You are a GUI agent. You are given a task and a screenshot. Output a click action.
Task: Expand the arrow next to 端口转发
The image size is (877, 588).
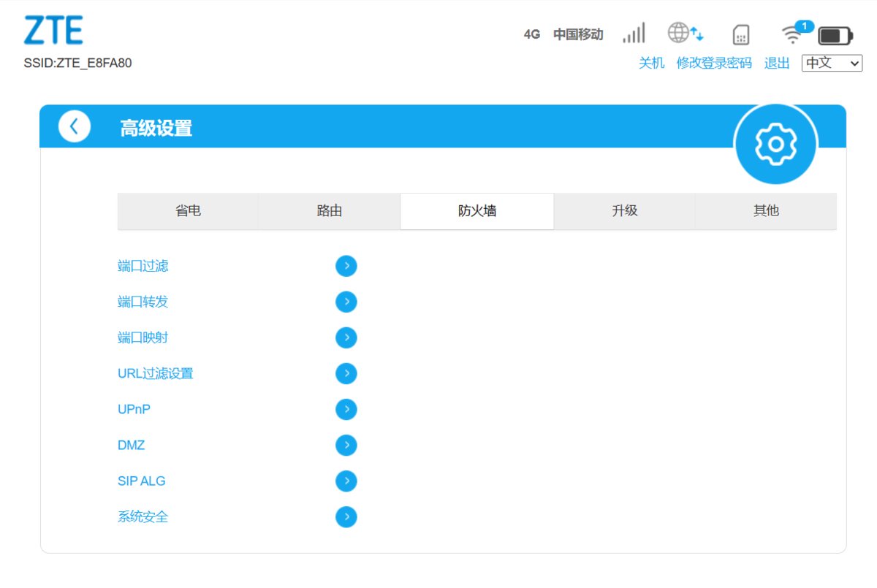[346, 302]
